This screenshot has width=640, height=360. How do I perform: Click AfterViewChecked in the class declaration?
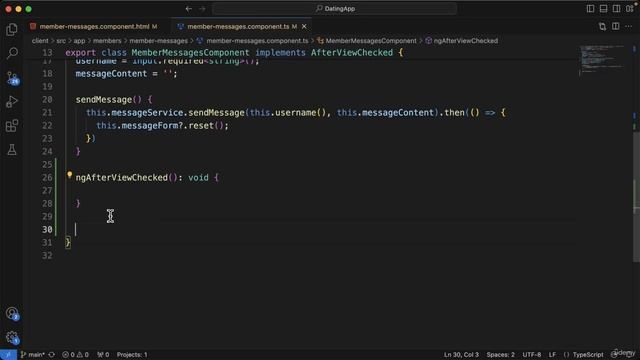[352, 53]
